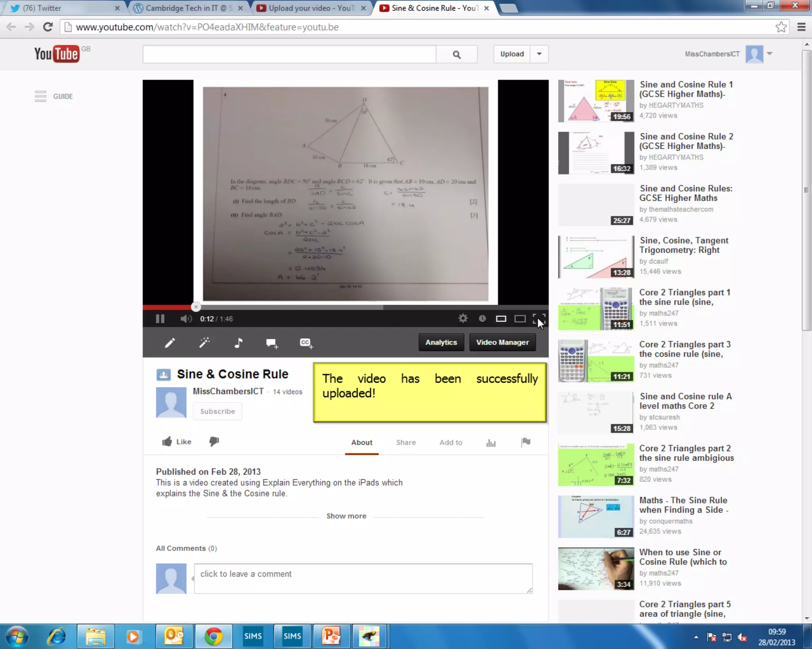Image resolution: width=812 pixels, height=649 pixels.
Task: Select the Add to tab
Action: (x=451, y=443)
